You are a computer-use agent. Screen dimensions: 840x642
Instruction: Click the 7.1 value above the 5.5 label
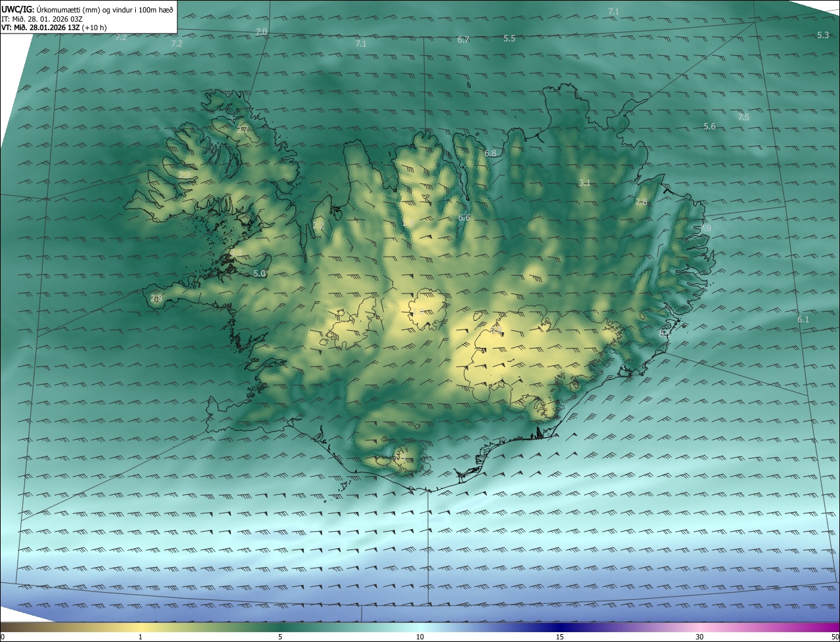614,12
